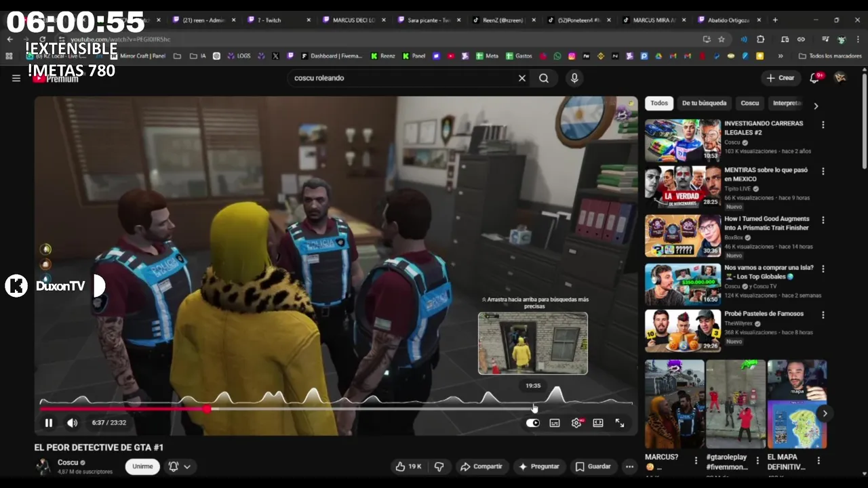Open the browser extensions puzzle icon
Screen dimensions: 868x488
coord(760,39)
